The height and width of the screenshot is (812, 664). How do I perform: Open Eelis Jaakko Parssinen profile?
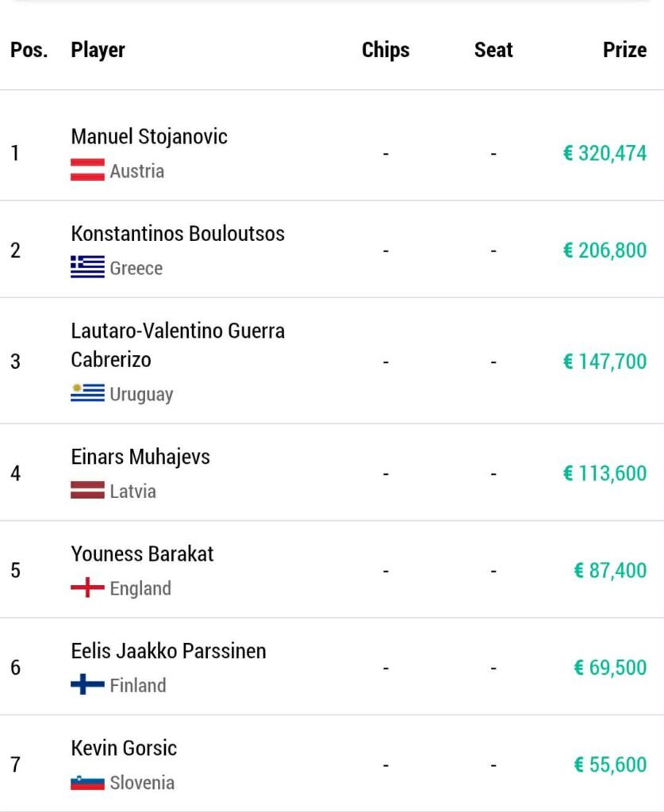tap(168, 651)
